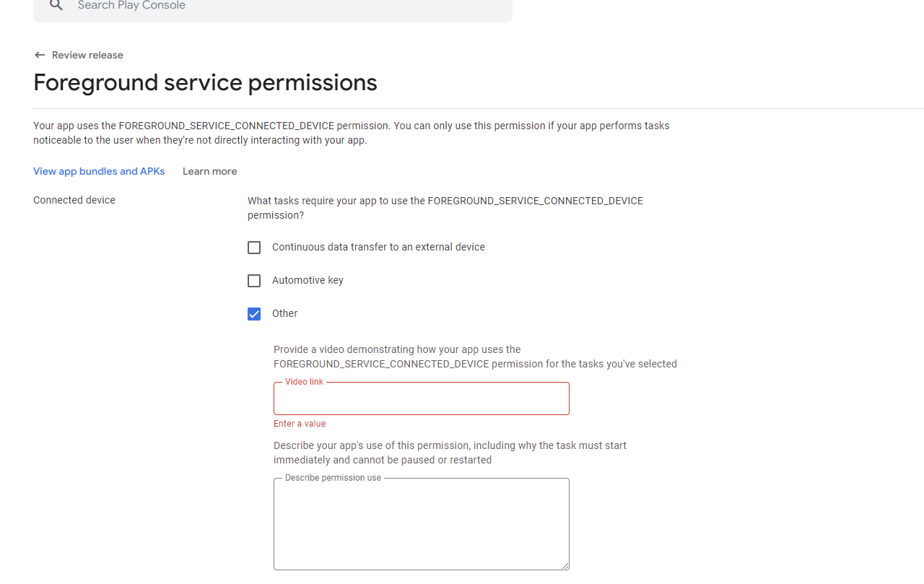Viewport: 924px width, 584px height.
Task: Uncheck the Other checkbox
Action: point(254,314)
